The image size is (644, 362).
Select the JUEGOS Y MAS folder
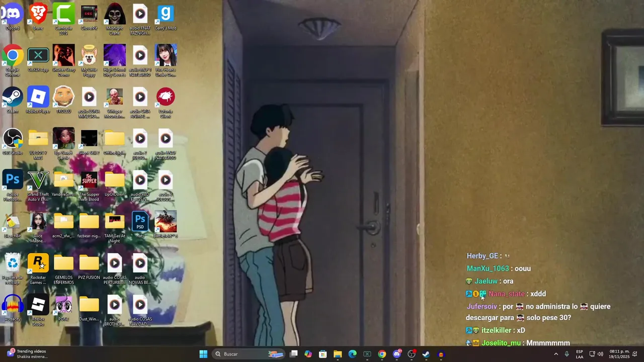point(38,145)
